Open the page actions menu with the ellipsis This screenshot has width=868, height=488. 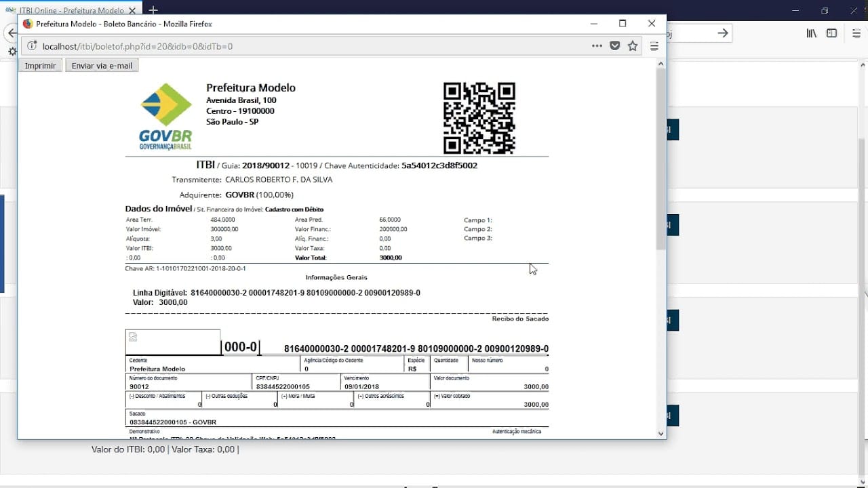[596, 46]
